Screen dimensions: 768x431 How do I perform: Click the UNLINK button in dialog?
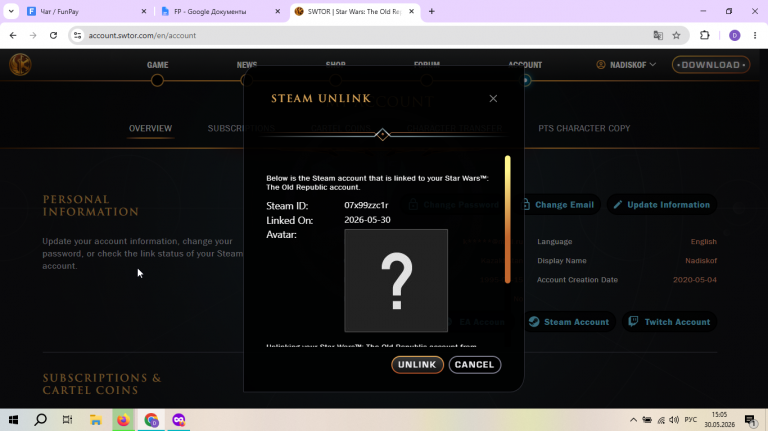coord(417,364)
